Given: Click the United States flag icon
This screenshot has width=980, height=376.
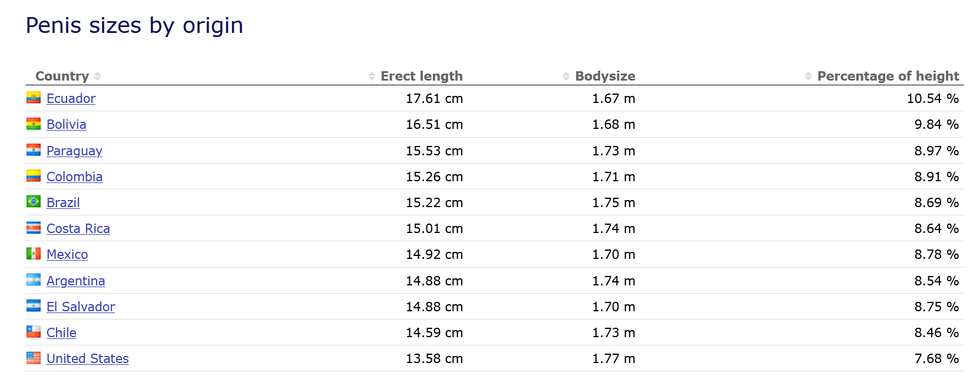Looking at the screenshot, I should coord(34,358).
